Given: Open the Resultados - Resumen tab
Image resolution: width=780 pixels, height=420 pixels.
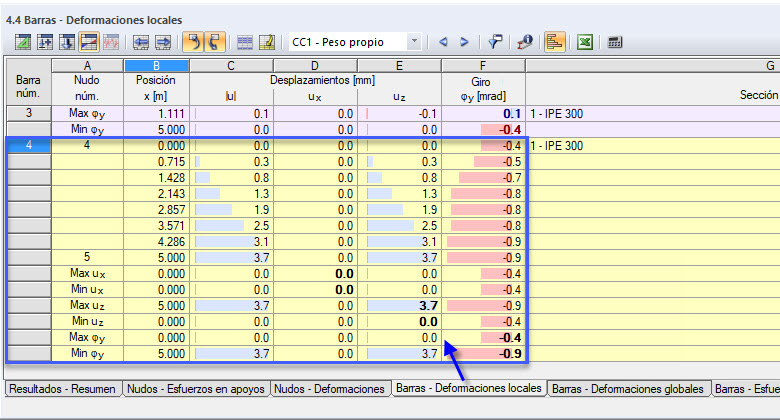Looking at the screenshot, I should pos(63,389).
